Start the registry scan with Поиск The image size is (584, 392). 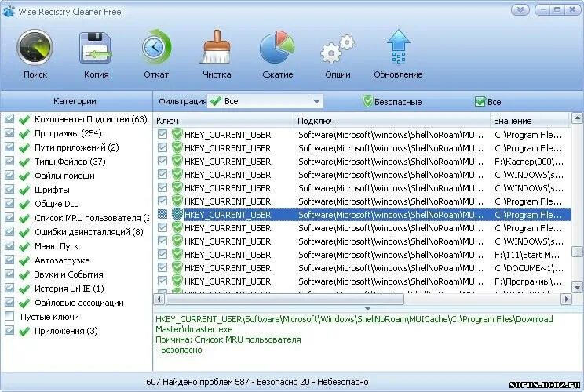click(x=35, y=54)
